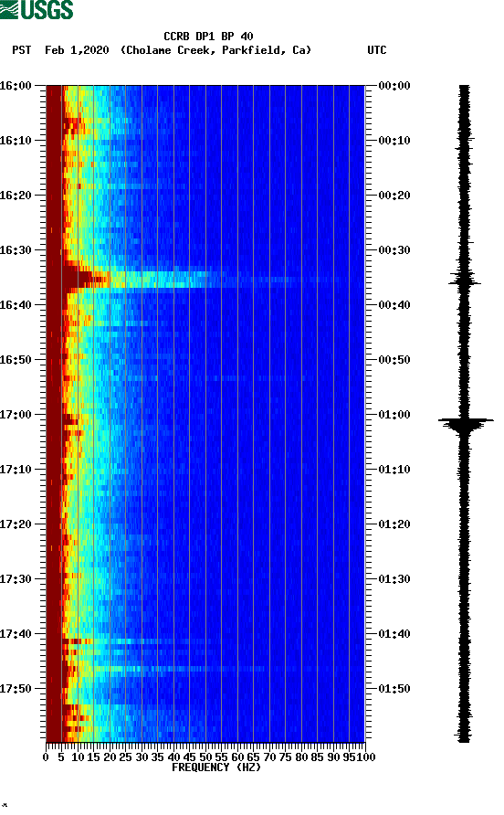Click the 01:40 UTC time label
The width and height of the screenshot is (504, 815).
coord(394,634)
